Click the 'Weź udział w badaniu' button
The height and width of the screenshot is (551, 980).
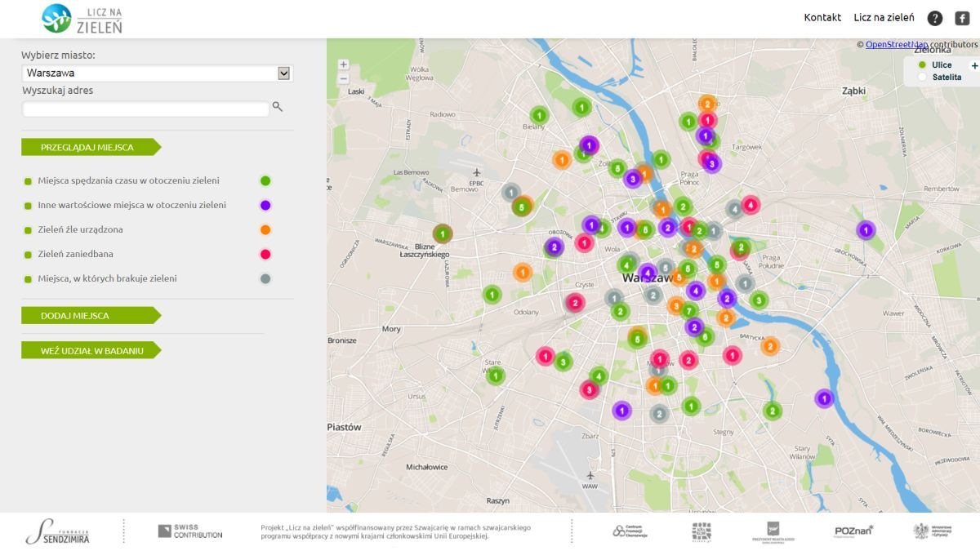click(x=91, y=350)
